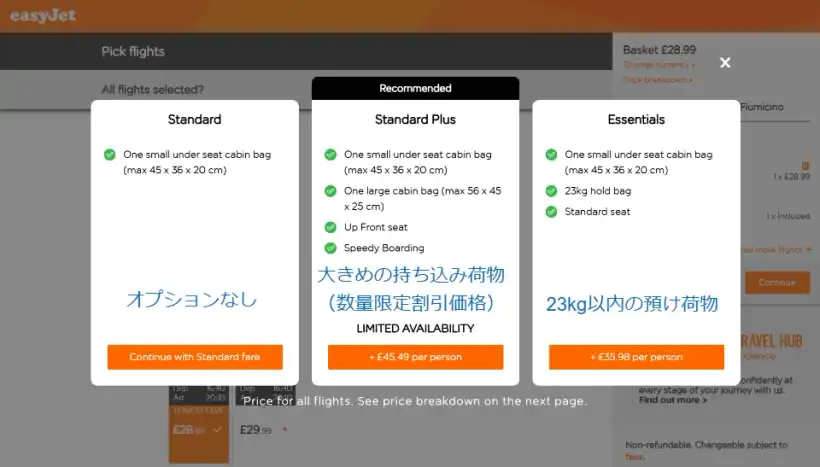
Task: Open the Find out more link
Action: [x=672, y=400]
